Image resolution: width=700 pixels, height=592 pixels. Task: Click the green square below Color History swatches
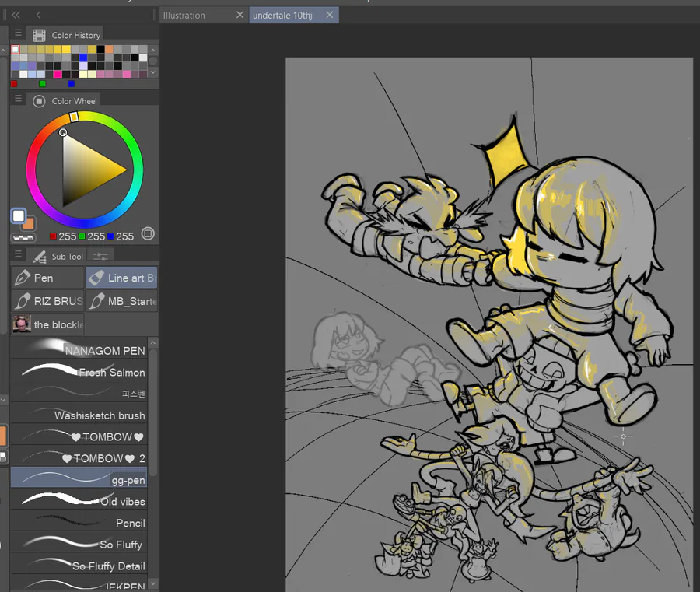tap(43, 83)
